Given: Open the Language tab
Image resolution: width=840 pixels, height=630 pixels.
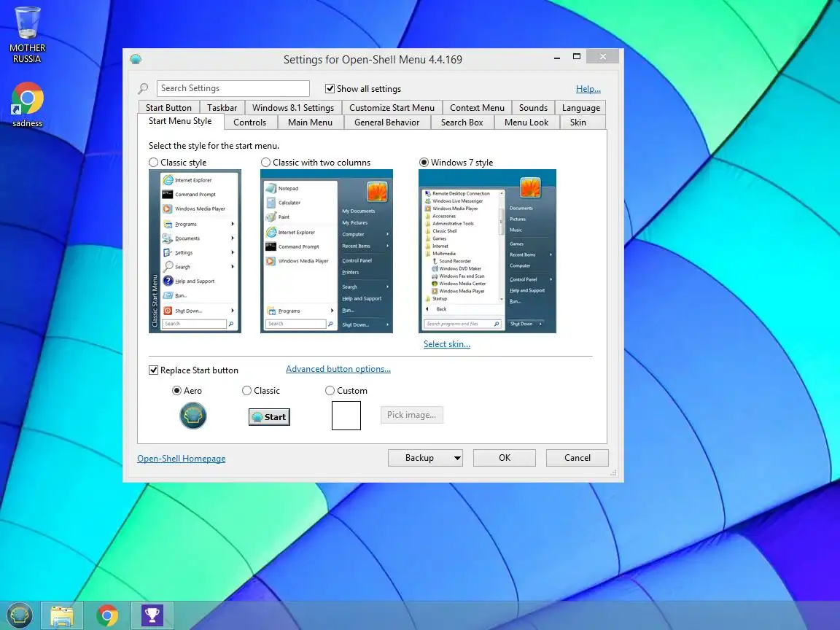Looking at the screenshot, I should (580, 108).
